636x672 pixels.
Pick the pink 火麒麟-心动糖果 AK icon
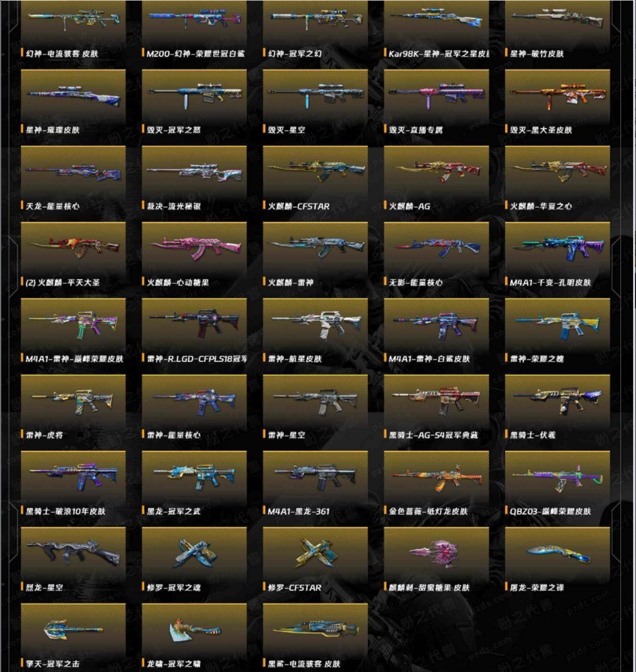click(x=194, y=247)
